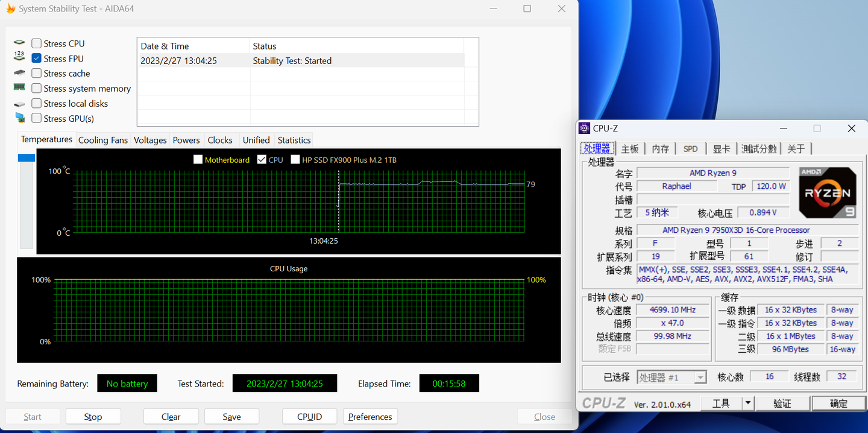Enable the Stress CPU checkbox
Viewport: 868px width, 433px height.
[x=36, y=43]
